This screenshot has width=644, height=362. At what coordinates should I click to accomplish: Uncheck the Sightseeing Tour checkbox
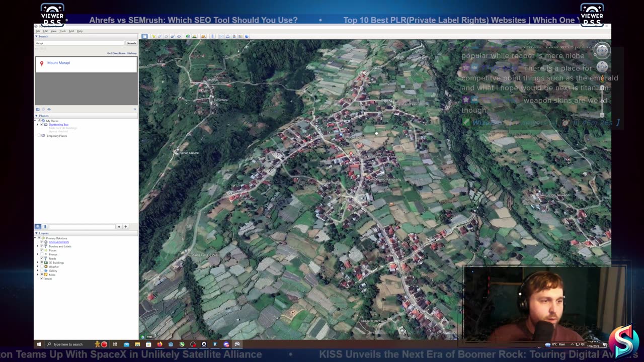pyautogui.click(x=42, y=124)
